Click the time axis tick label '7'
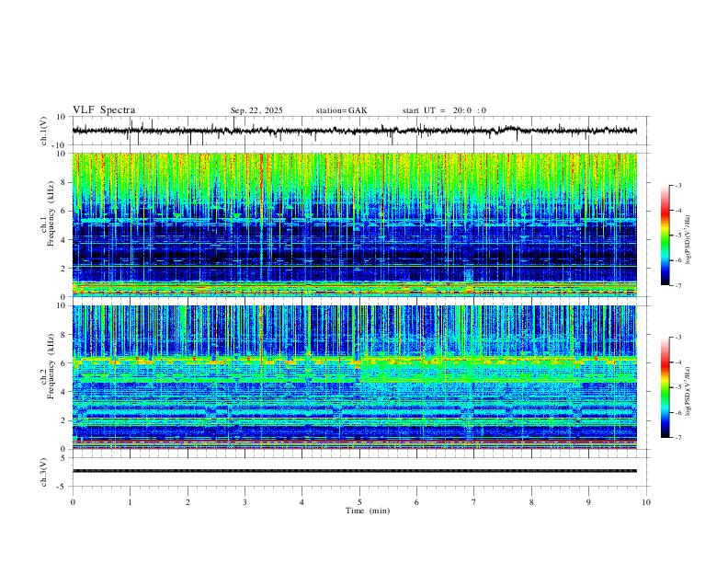 pos(474,502)
